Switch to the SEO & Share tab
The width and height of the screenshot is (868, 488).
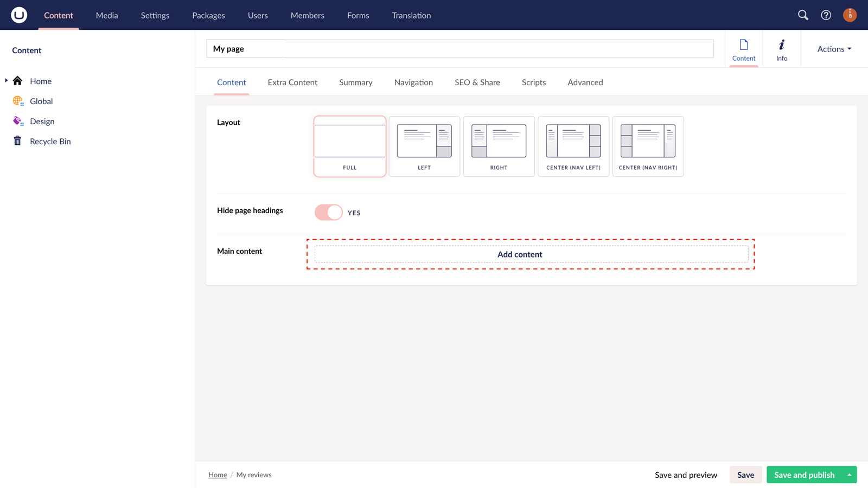[x=477, y=82]
